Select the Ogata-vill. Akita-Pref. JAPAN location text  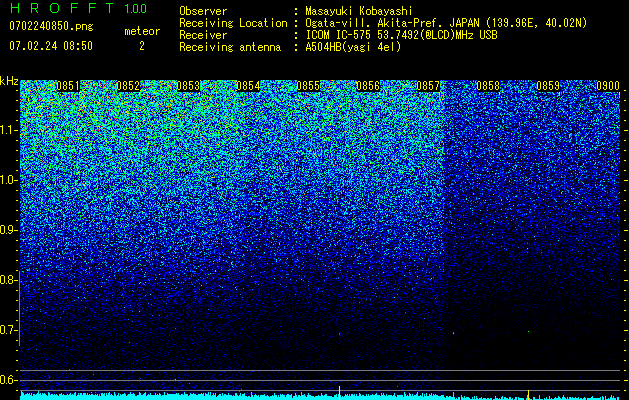[446, 23]
